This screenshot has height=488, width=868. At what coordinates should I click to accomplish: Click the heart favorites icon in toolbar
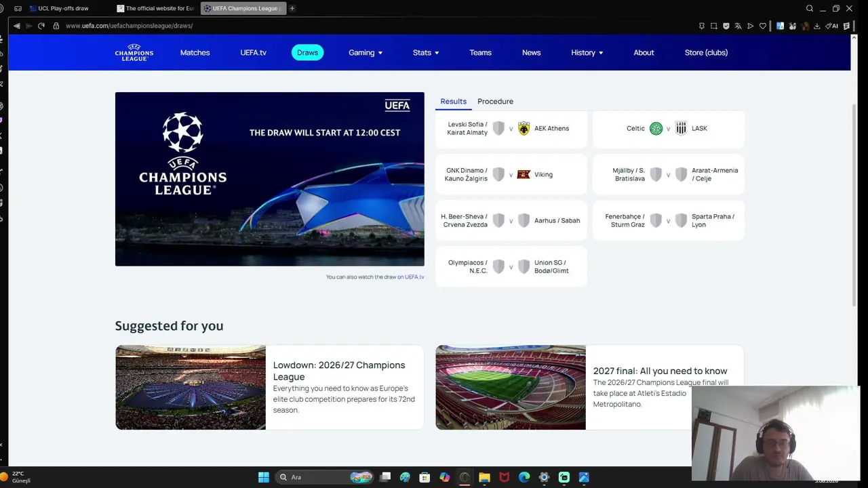pos(763,26)
